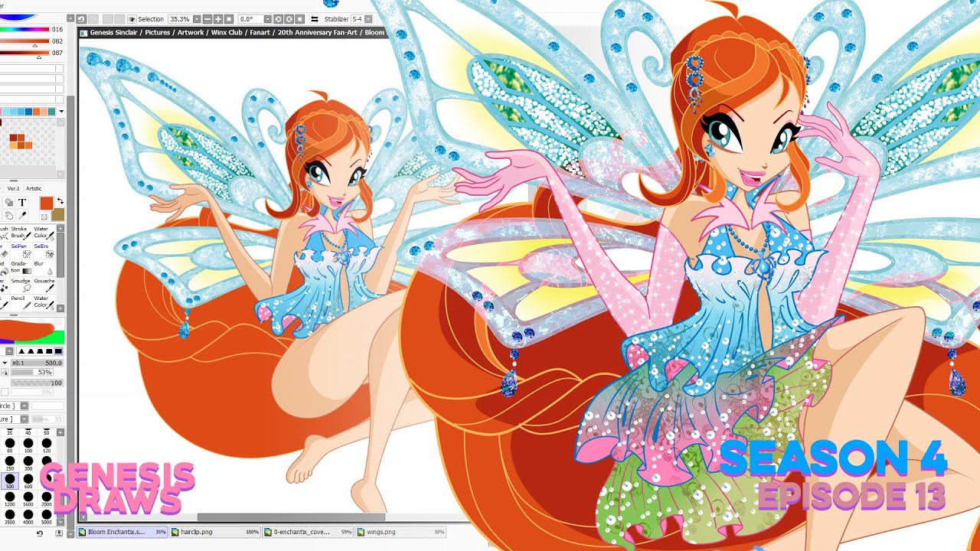Image resolution: width=980 pixels, height=551 pixels.
Task: Select the 5000 brush size preset
Action: (47, 518)
